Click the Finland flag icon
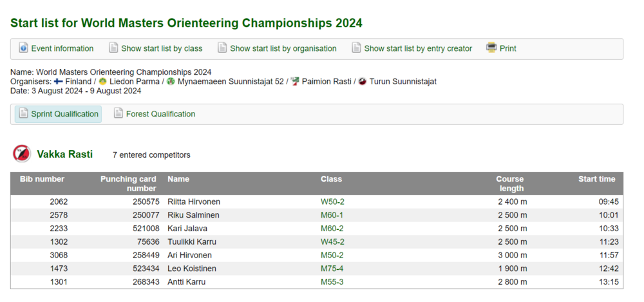Viewport: 644px width, 302px height. click(58, 82)
